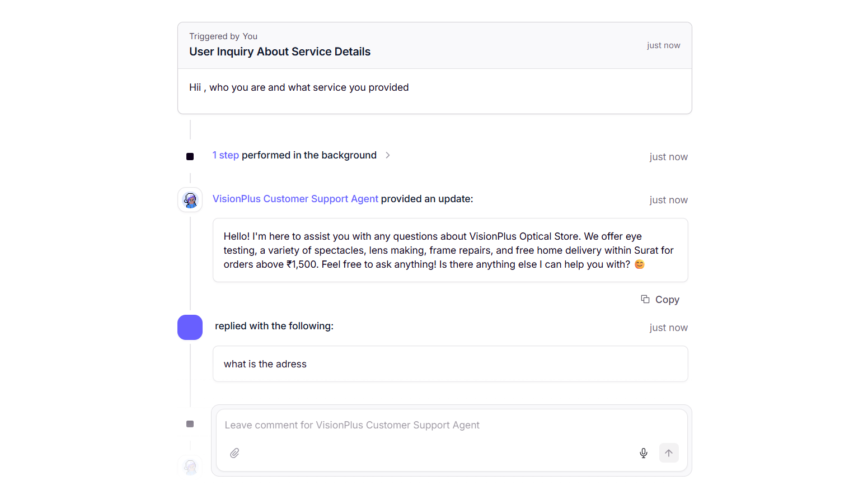Click the 'Triggered by You' label

click(x=223, y=36)
